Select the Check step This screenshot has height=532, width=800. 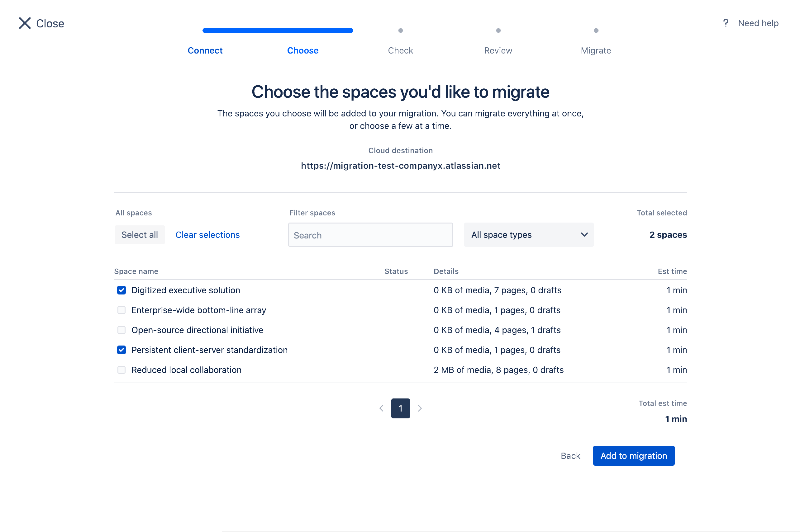[400, 50]
